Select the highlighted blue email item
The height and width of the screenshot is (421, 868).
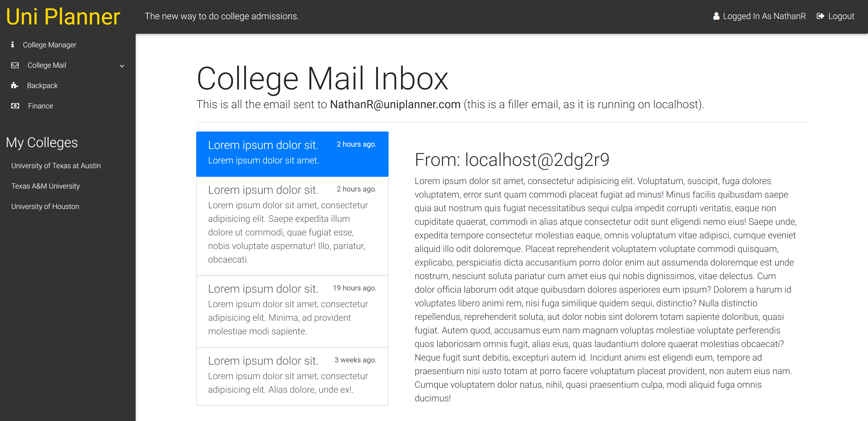[292, 154]
